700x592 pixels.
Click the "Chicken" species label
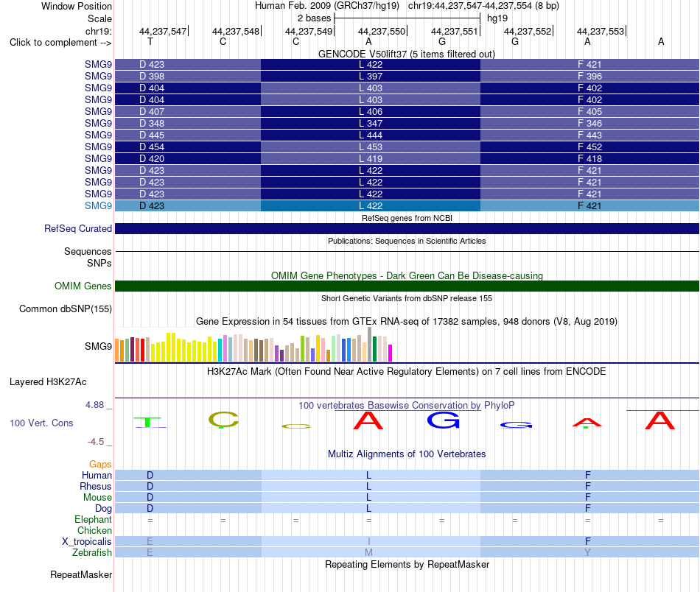click(94, 530)
